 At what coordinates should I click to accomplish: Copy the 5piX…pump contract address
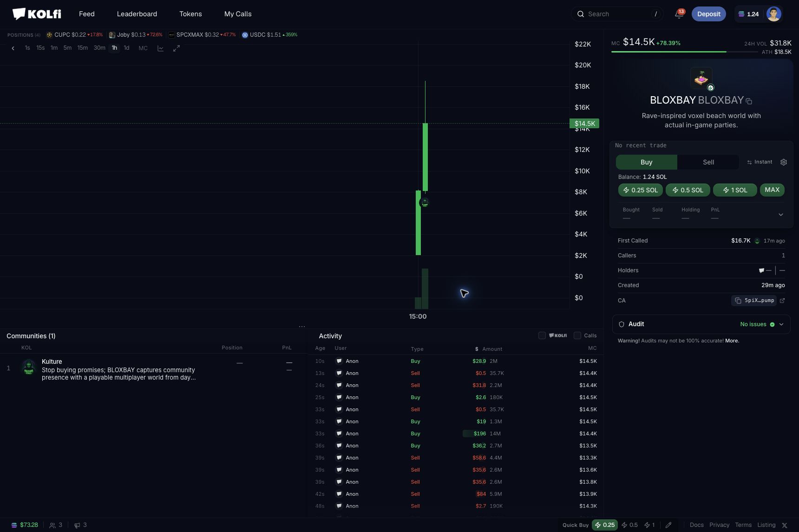pos(754,301)
